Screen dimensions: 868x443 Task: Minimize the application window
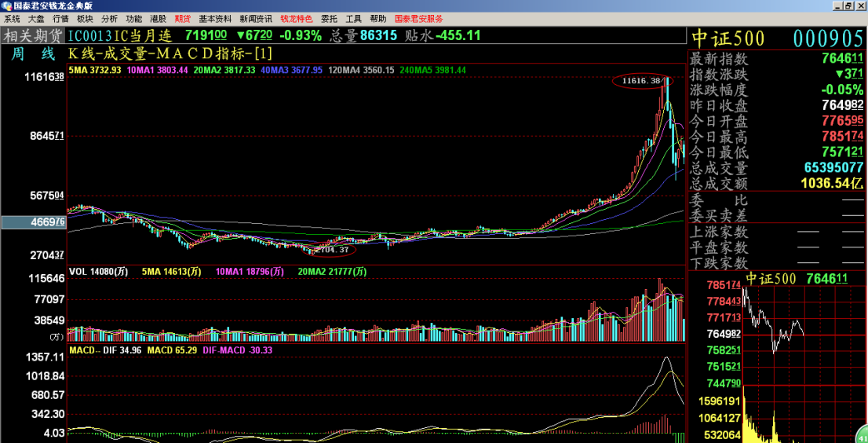click(x=838, y=5)
